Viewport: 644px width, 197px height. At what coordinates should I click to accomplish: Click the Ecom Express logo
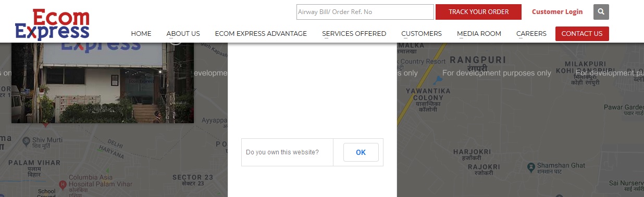point(52,24)
